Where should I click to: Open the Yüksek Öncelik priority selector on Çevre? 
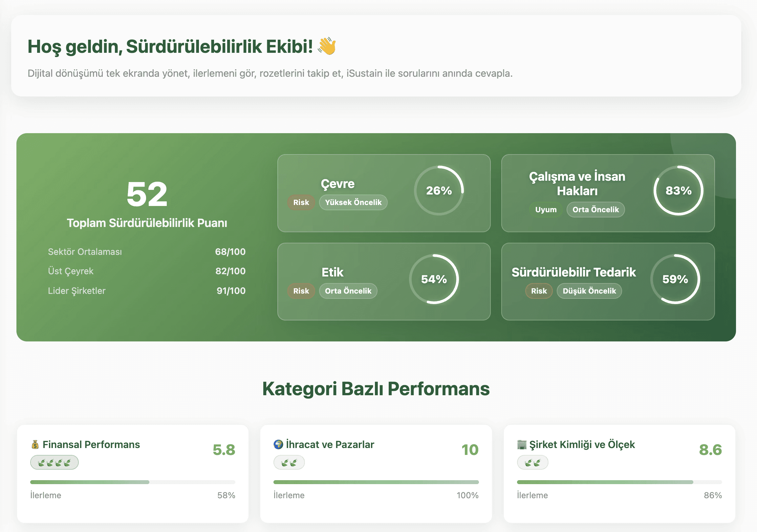[x=353, y=203]
